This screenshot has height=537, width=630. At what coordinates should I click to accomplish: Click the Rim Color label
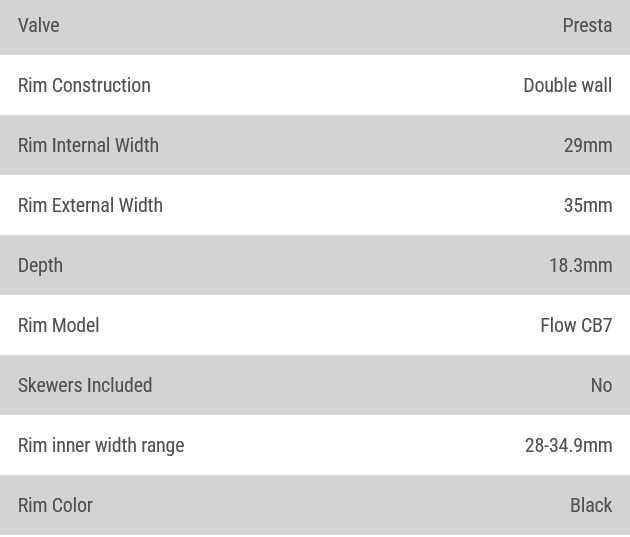click(x=55, y=506)
